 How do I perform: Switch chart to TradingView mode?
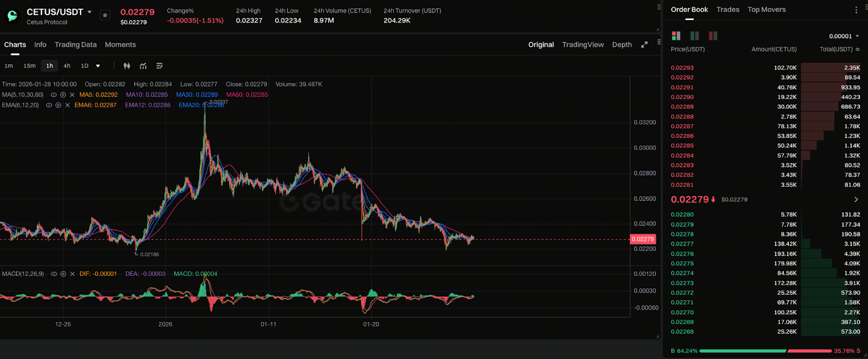583,45
